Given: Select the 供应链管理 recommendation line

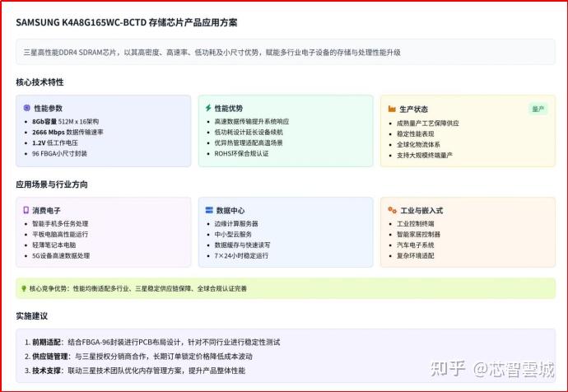Looking at the screenshot, I should 138,357.
